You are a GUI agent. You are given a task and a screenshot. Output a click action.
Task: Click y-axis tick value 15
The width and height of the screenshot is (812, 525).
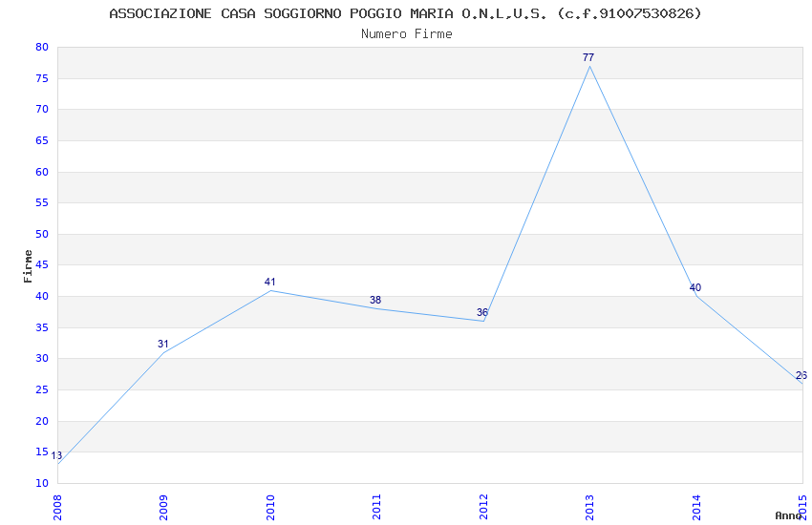point(42,452)
